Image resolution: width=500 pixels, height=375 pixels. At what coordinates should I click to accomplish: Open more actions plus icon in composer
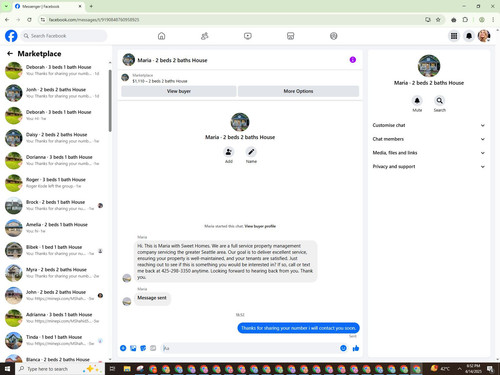(x=123, y=348)
